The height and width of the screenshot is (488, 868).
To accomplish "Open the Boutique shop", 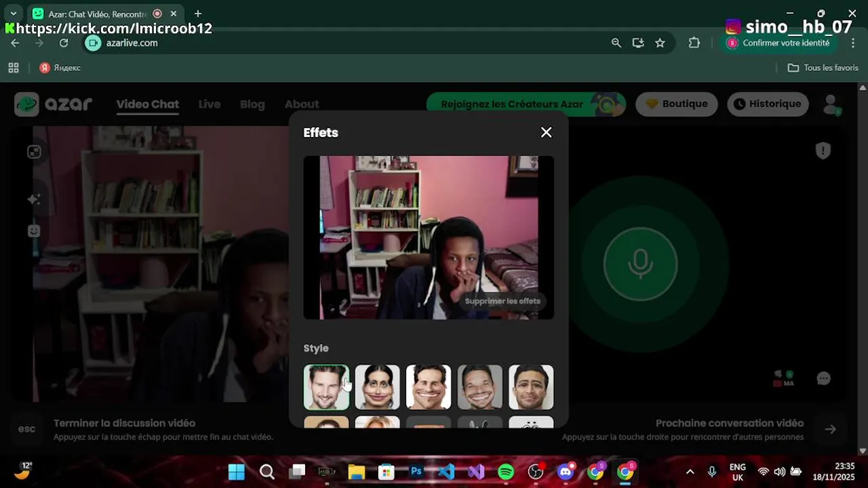I will (676, 104).
